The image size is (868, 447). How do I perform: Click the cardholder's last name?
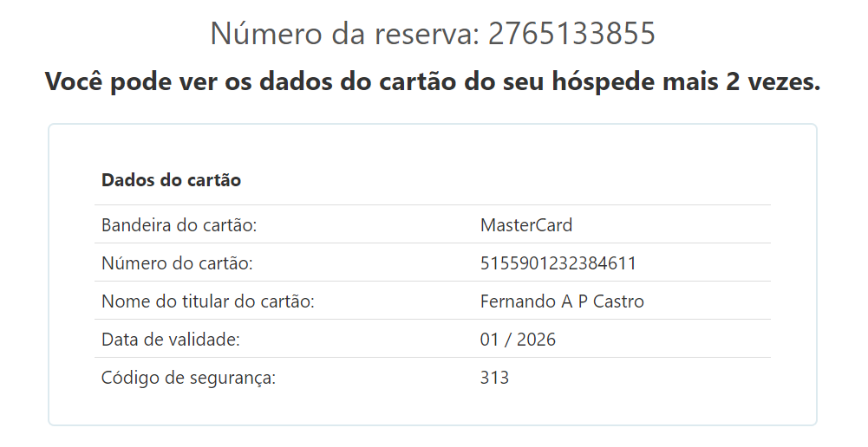click(618, 301)
